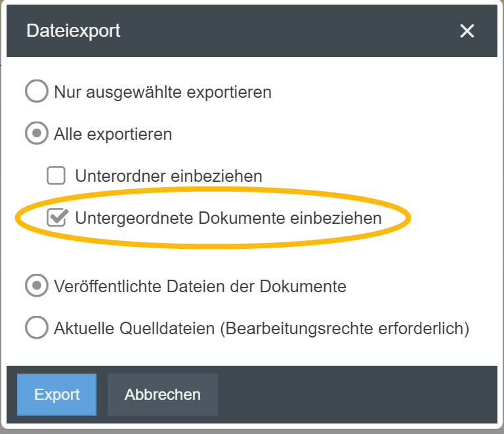Click the 'Veröffentlichte Dateien der Dokumente' label text

pos(200,286)
